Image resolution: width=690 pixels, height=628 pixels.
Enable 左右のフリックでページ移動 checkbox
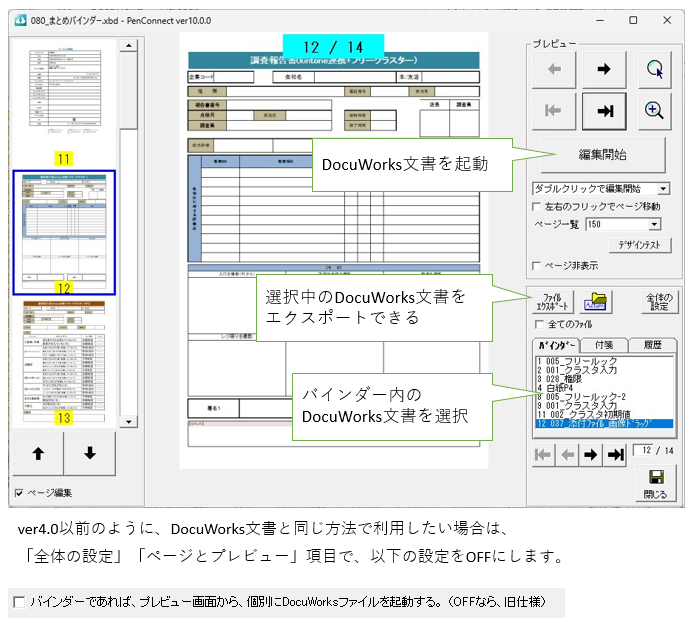pyautogui.click(x=538, y=206)
